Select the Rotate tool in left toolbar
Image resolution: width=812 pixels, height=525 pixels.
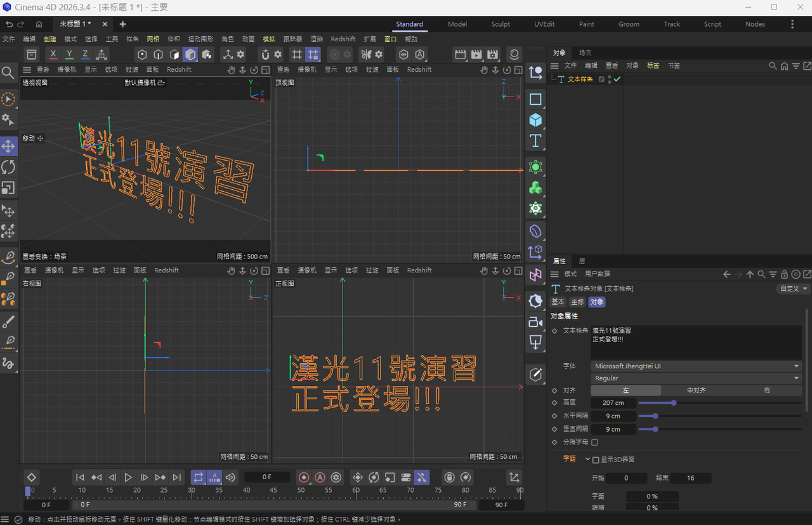8,167
